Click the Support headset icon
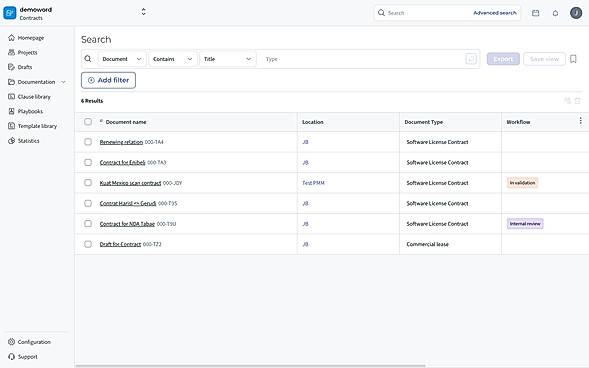This screenshot has height=368, width=589. pos(11,356)
